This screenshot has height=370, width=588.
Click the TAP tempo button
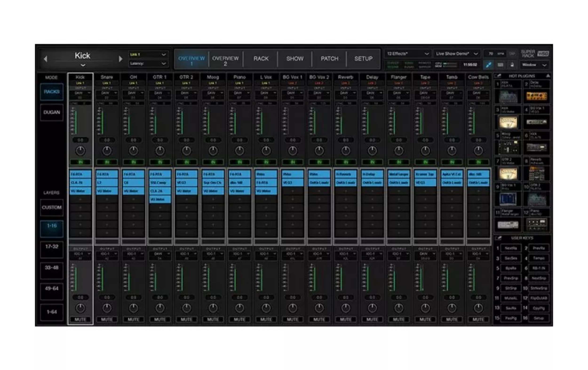coord(512,54)
